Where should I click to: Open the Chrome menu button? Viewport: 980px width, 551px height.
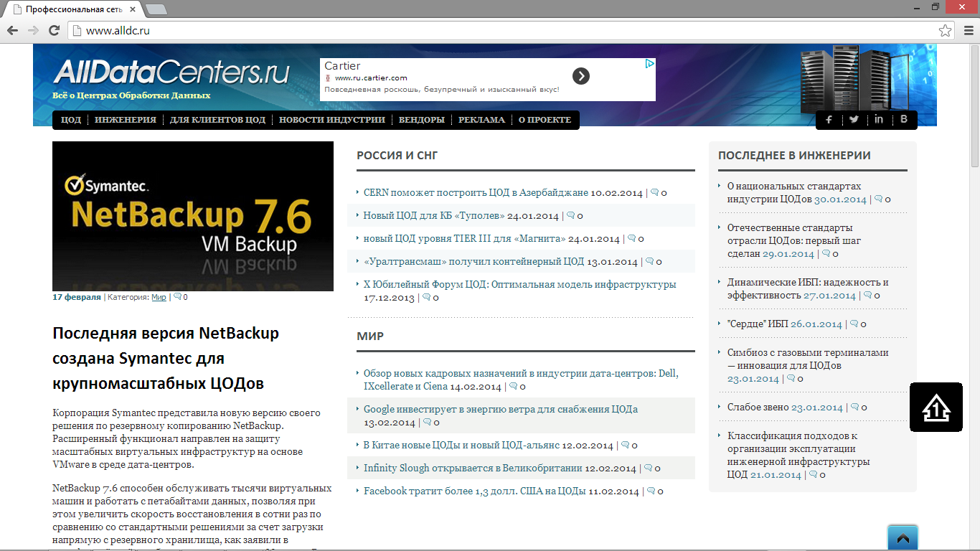[x=968, y=30]
